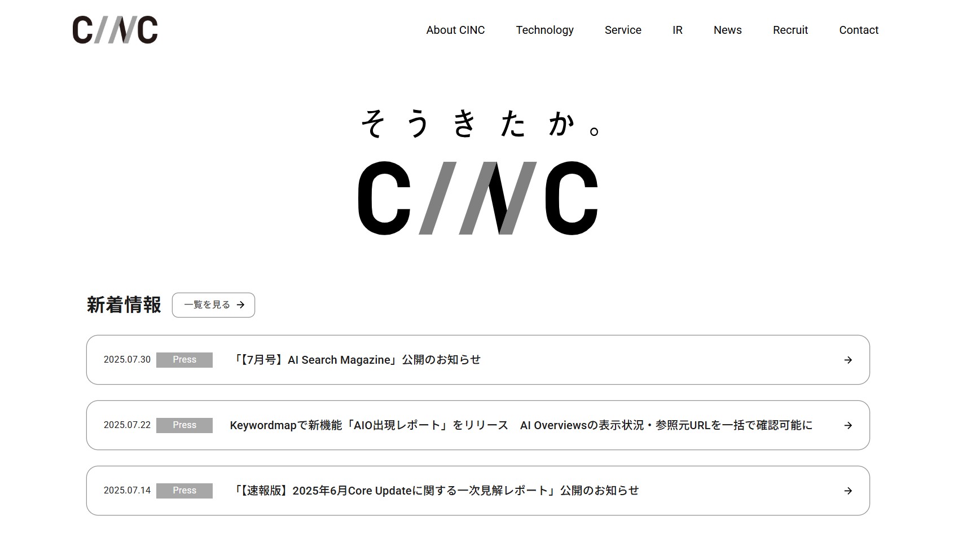Click the Press tag on the 2025.07.30 item
Viewport: 958px width, 560px height.
[x=184, y=360]
